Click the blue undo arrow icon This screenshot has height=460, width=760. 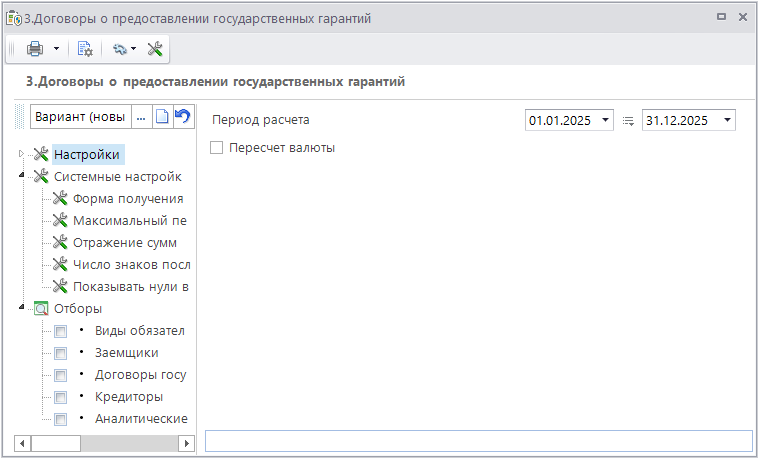tap(182, 117)
